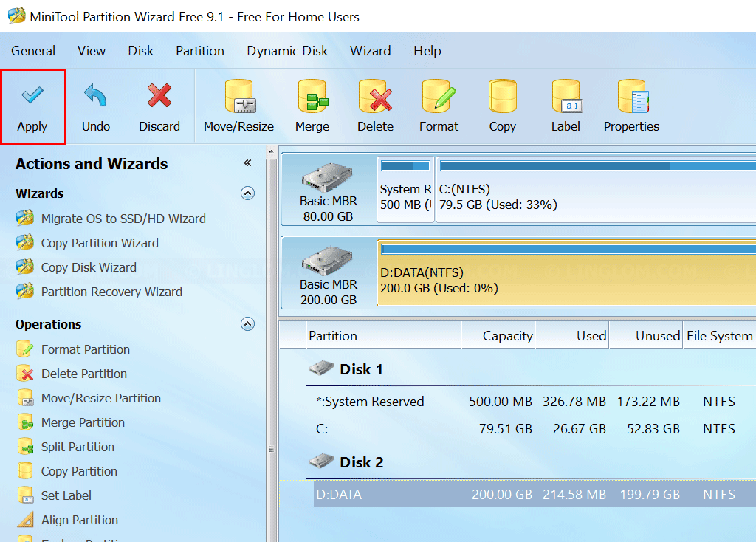Click the Delete partition toolbar icon

point(375,96)
